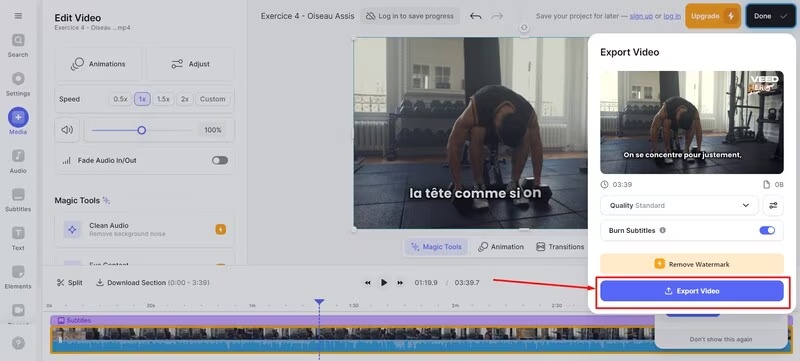Click the 100% volume value
This screenshot has width=800, height=361.
[213, 131]
